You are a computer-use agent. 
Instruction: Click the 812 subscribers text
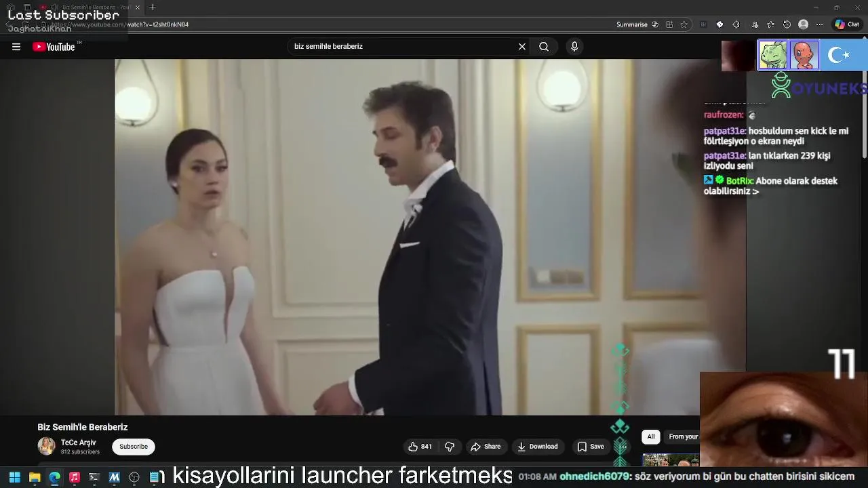click(x=80, y=452)
